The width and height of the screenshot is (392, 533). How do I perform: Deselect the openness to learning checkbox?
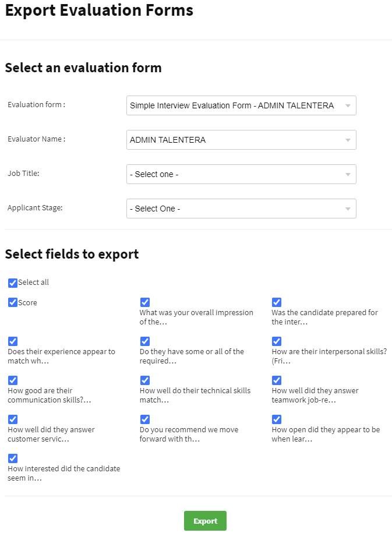[277, 419]
